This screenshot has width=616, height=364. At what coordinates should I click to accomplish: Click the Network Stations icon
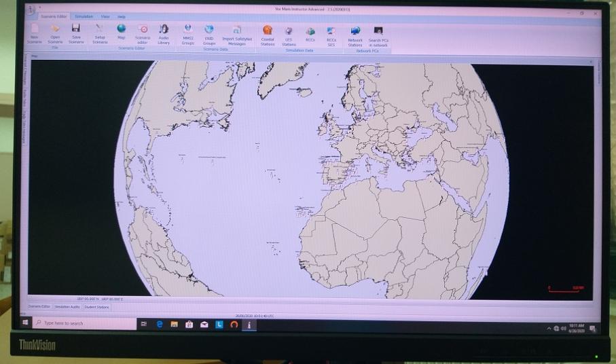(x=355, y=32)
